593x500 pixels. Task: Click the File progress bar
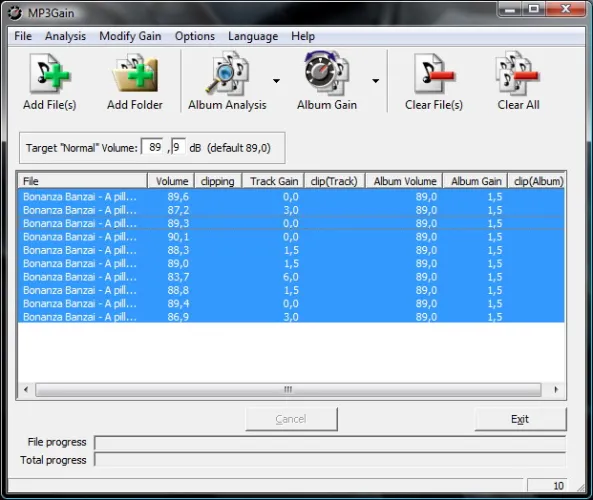[x=330, y=443]
